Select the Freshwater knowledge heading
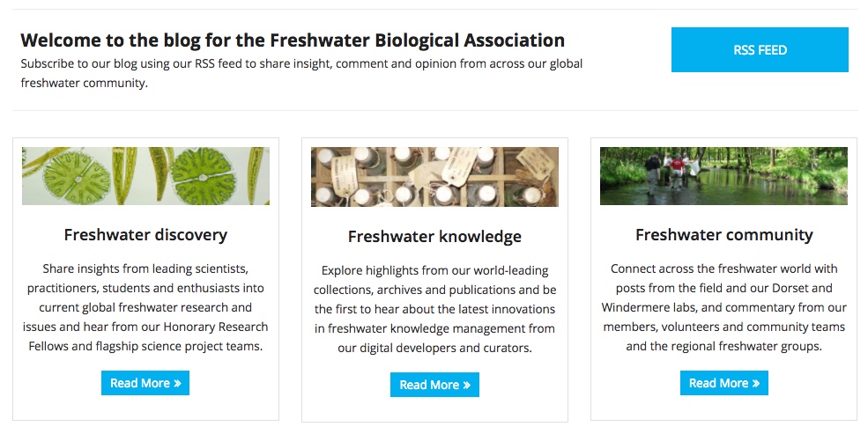 coord(434,237)
